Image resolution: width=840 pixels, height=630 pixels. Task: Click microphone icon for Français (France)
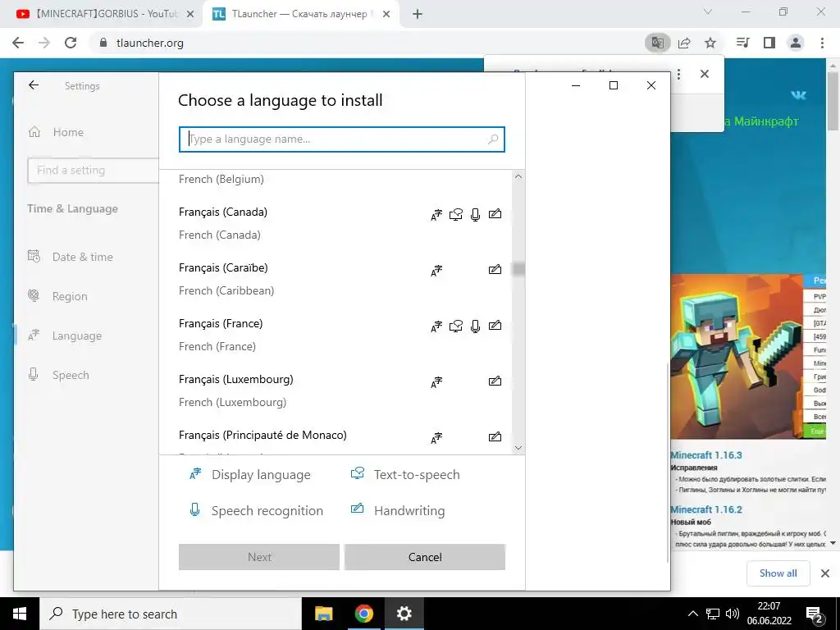[x=475, y=326]
